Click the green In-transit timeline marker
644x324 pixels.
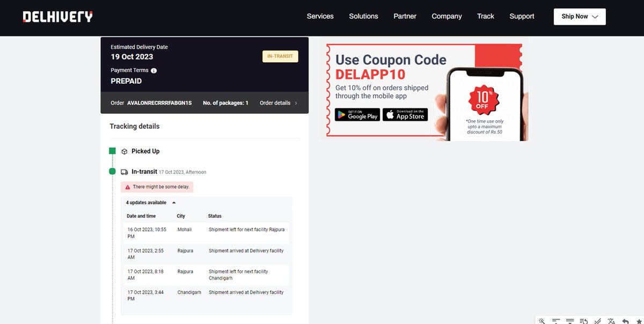tap(112, 172)
